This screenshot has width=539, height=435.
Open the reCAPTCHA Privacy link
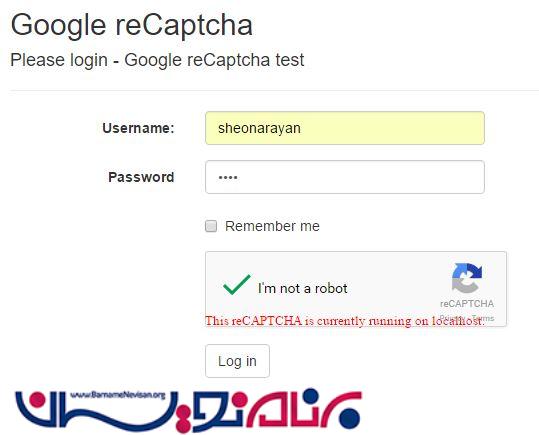(x=452, y=318)
